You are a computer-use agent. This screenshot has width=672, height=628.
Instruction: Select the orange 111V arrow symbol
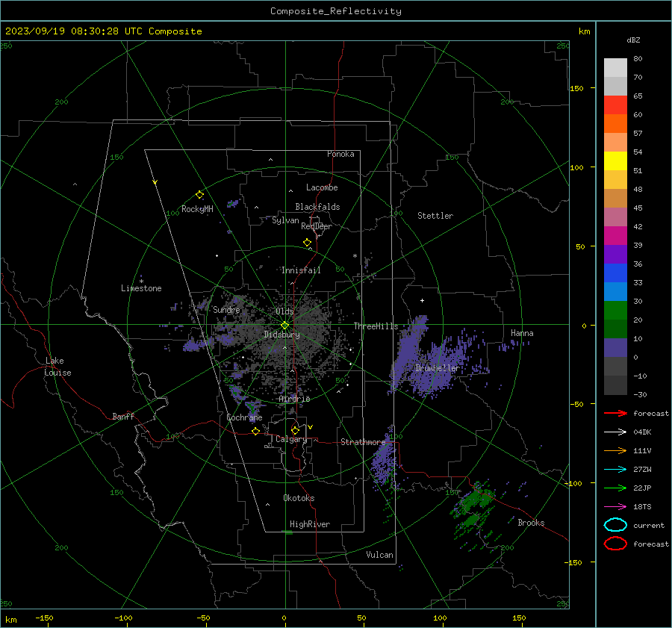pyautogui.click(x=615, y=450)
